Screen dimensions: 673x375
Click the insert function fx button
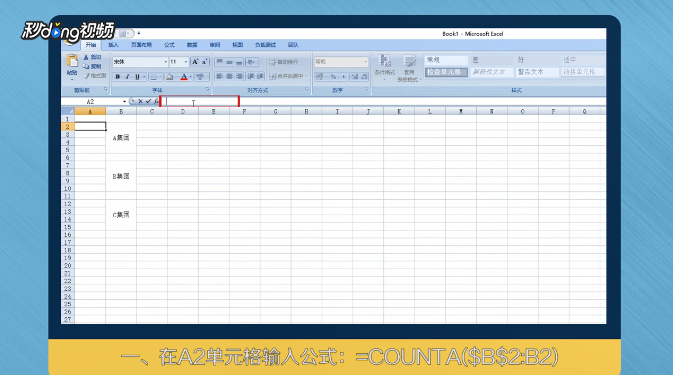pyautogui.click(x=156, y=101)
